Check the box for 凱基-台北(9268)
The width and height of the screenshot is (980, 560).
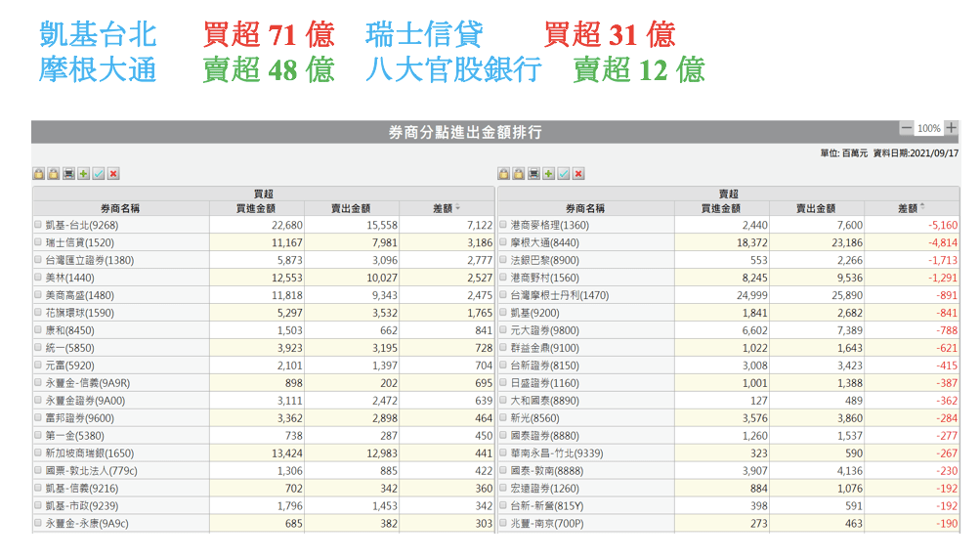coord(38,225)
